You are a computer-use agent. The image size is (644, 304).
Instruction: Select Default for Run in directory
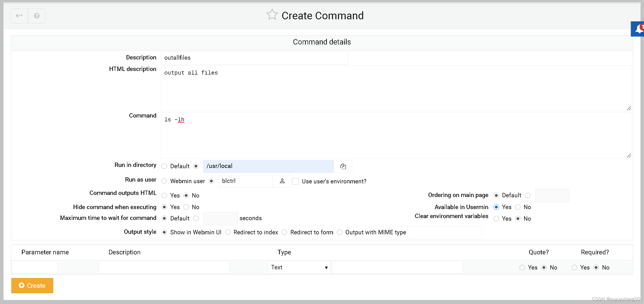pos(164,166)
